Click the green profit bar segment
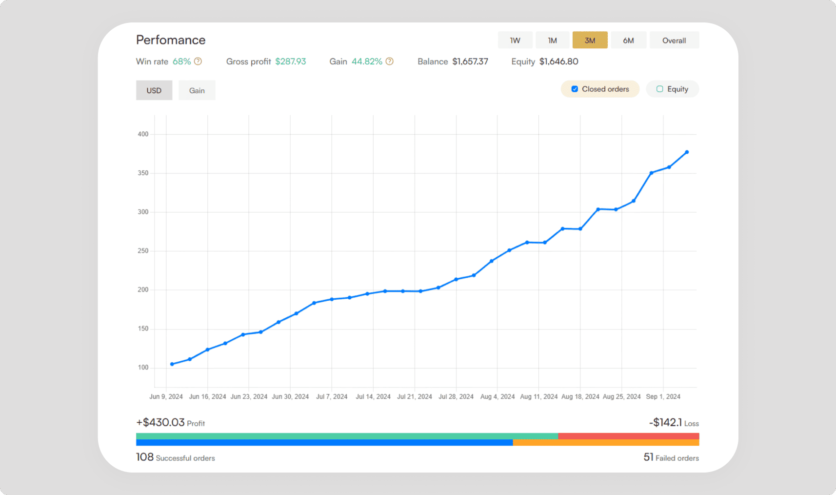The image size is (836, 495). (346, 436)
